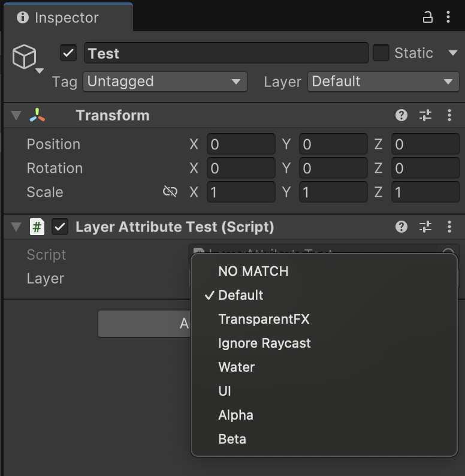Open Transform component kebab menu
465x476 pixels.
click(449, 115)
